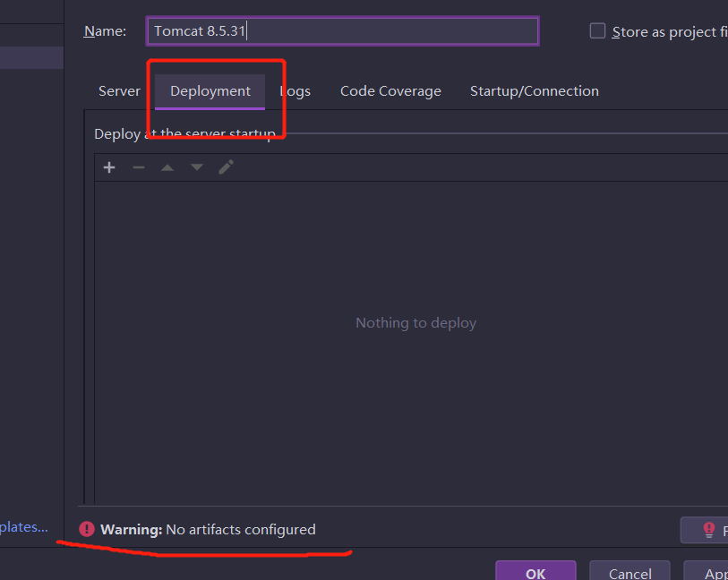This screenshot has height=580, width=728.
Task: Confirm with the OK button
Action: pyautogui.click(x=535, y=572)
